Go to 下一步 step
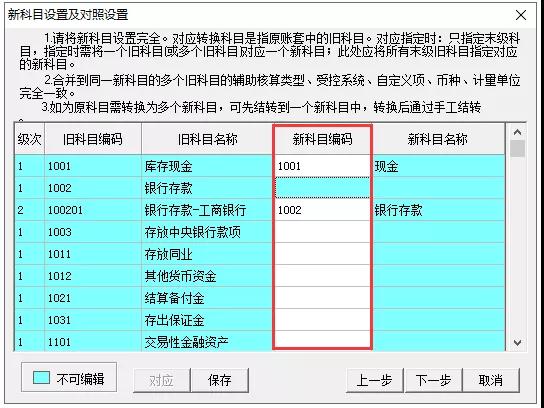The image size is (544, 408). point(433,380)
